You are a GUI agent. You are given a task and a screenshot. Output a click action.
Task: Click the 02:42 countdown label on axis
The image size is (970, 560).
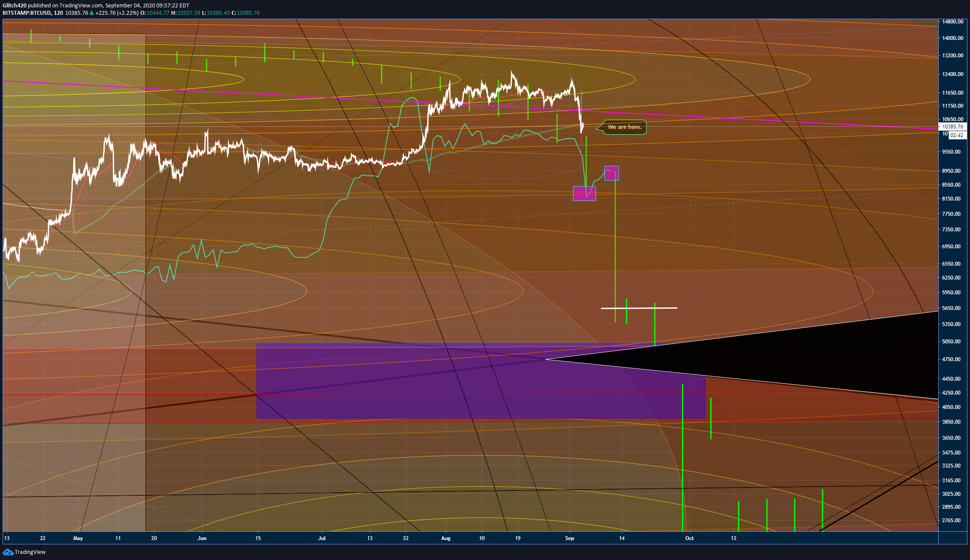[957, 135]
